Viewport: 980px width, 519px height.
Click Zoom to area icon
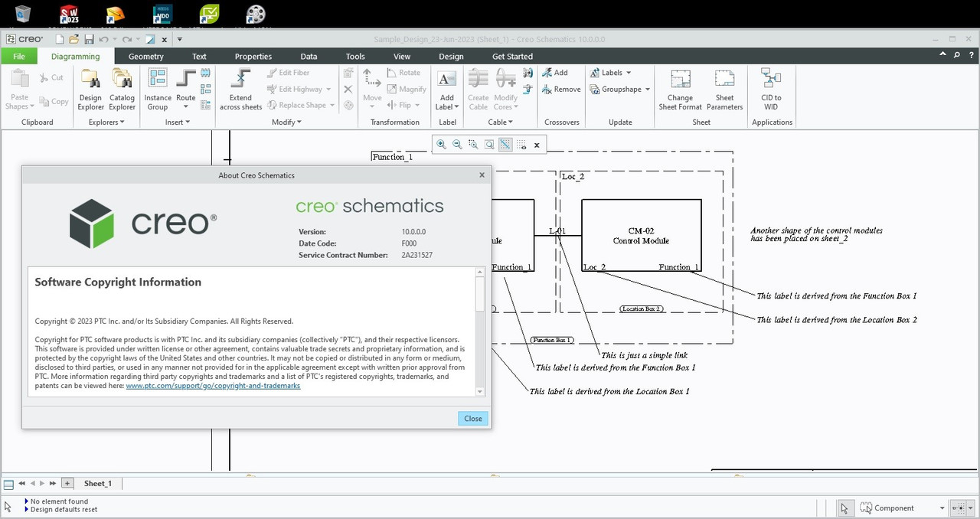[473, 144]
